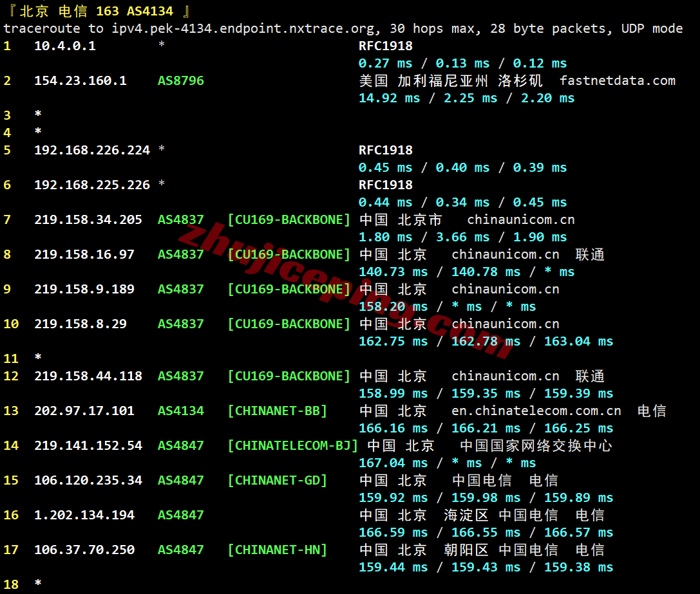Click the AS4134 label on hop 13
Viewport: 700px width, 594px height.
(x=181, y=411)
